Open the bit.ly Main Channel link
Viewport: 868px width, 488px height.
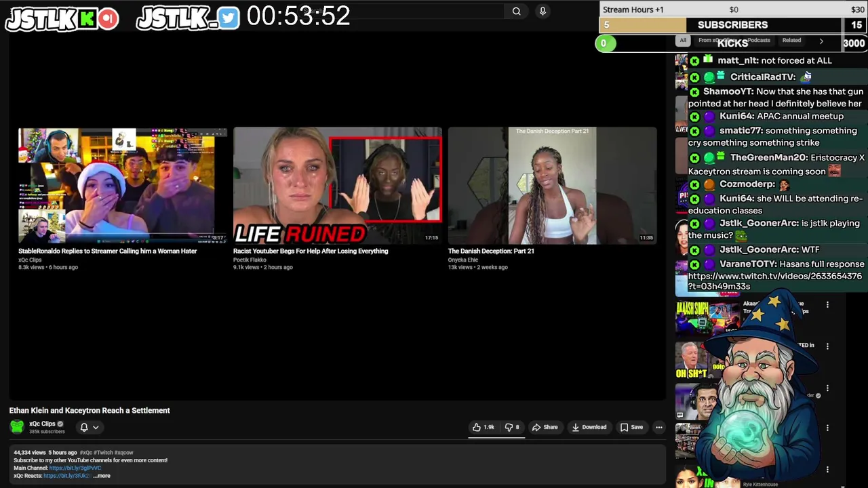(x=75, y=468)
